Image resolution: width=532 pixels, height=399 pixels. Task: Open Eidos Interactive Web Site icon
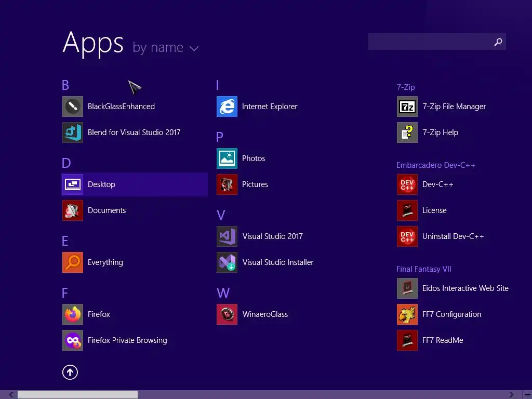tap(407, 288)
